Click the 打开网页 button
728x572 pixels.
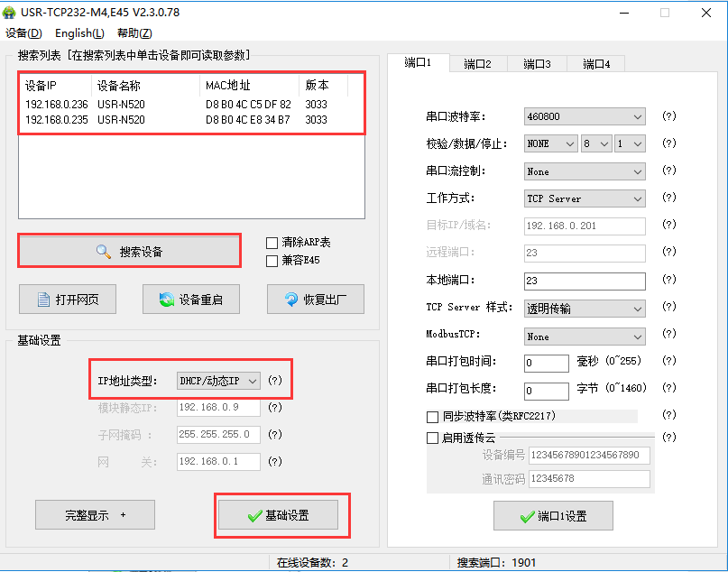pos(67,299)
